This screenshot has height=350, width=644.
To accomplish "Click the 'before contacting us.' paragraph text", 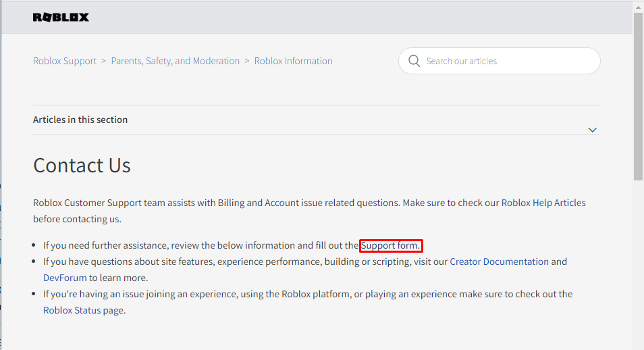I will [x=77, y=219].
